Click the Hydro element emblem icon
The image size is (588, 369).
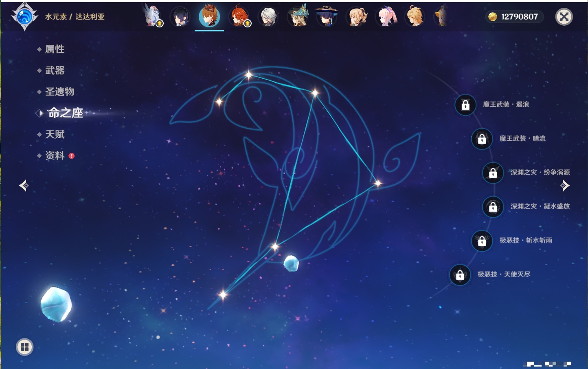click(x=24, y=17)
